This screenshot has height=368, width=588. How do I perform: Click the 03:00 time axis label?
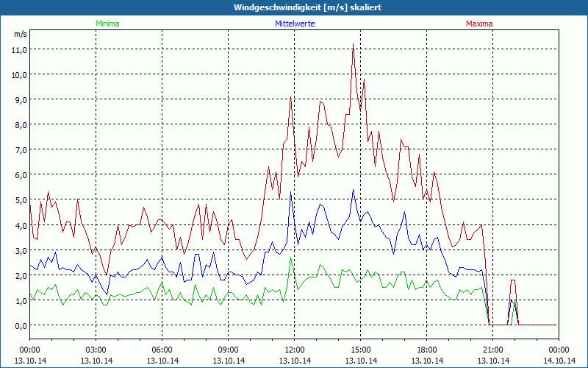pyautogui.click(x=96, y=350)
